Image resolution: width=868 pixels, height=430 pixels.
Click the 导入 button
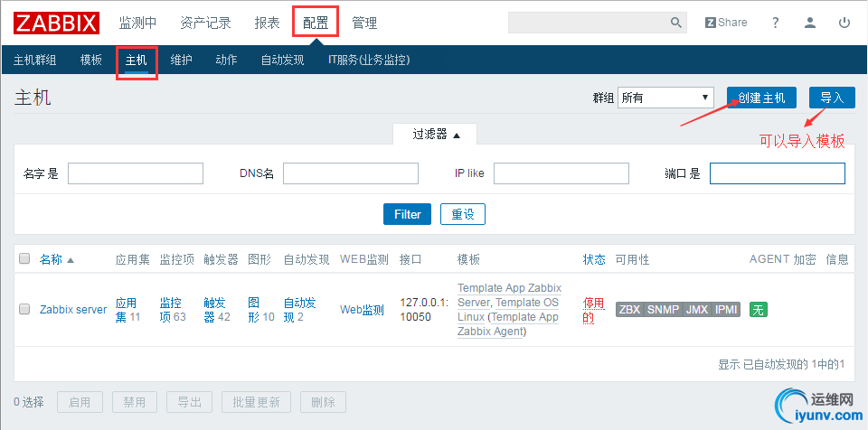point(832,98)
